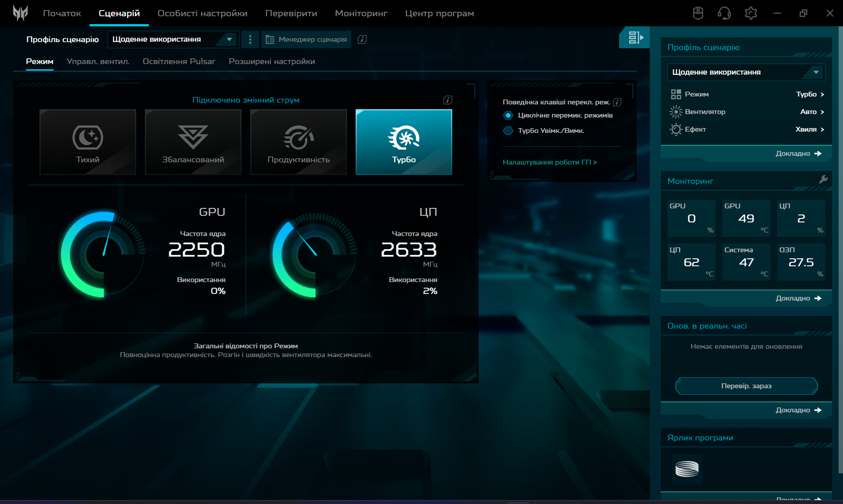Open Профіль сценарію dropdown in main panel
The width and height of the screenshot is (843, 504).
pos(173,39)
